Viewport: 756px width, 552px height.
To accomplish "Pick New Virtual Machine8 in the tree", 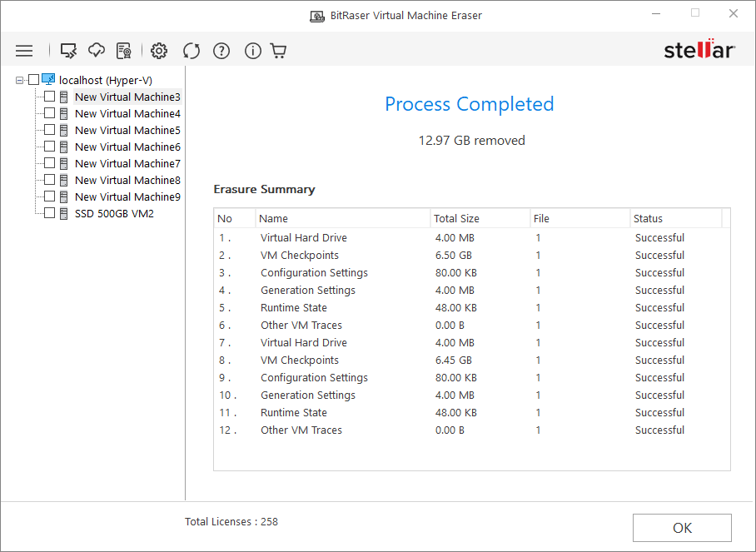I will [x=127, y=181].
